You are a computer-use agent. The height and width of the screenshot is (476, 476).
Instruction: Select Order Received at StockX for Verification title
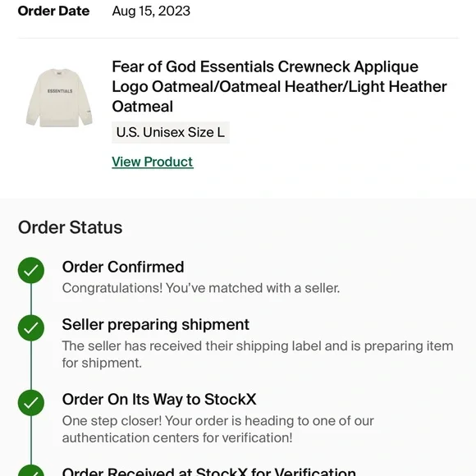pyautogui.click(x=208, y=471)
